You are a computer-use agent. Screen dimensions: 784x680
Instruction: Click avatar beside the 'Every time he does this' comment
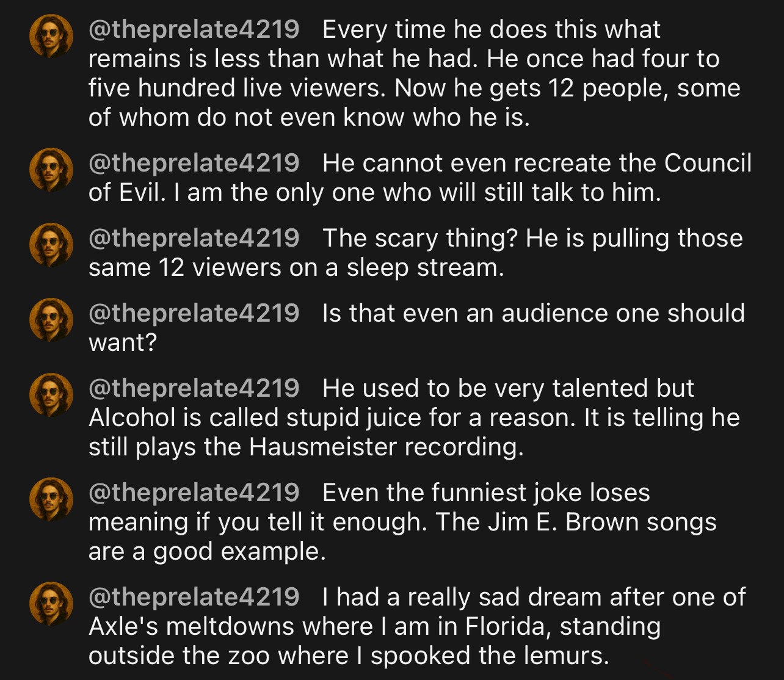tap(51, 36)
